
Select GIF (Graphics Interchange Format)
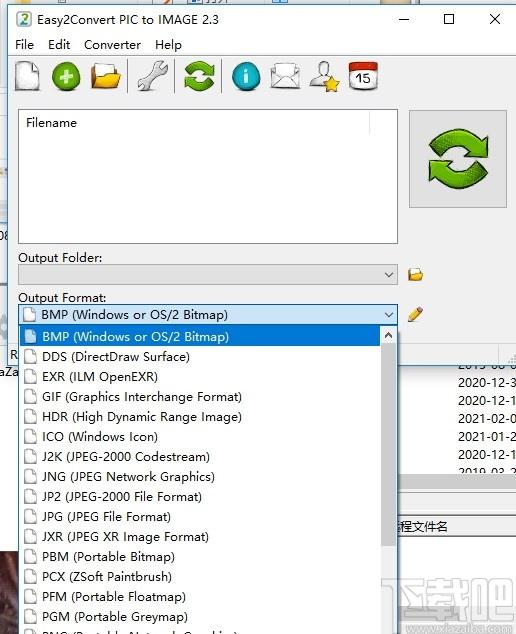tap(200, 397)
